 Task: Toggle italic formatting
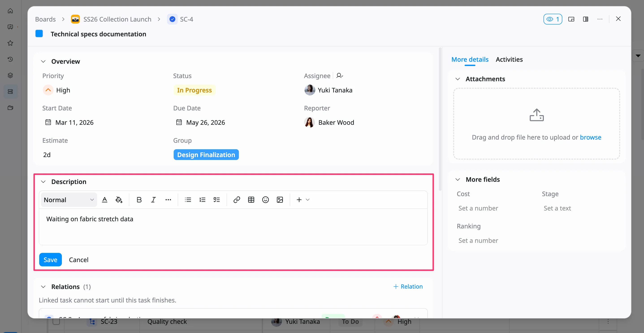coord(153,199)
